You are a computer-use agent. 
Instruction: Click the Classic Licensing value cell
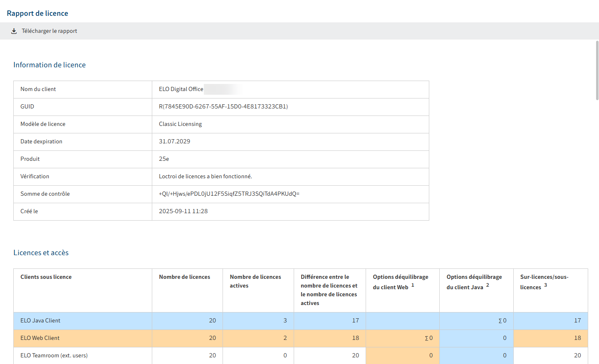(x=180, y=124)
